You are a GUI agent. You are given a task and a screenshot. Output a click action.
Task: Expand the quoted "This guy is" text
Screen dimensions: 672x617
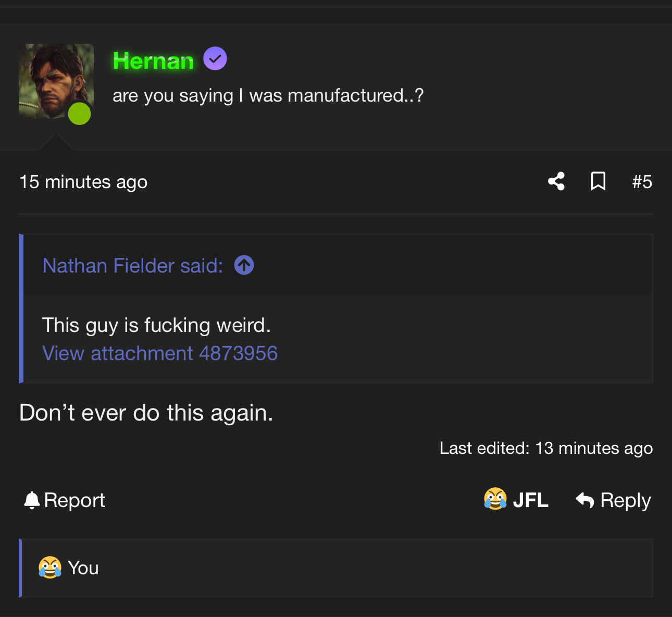[156, 325]
